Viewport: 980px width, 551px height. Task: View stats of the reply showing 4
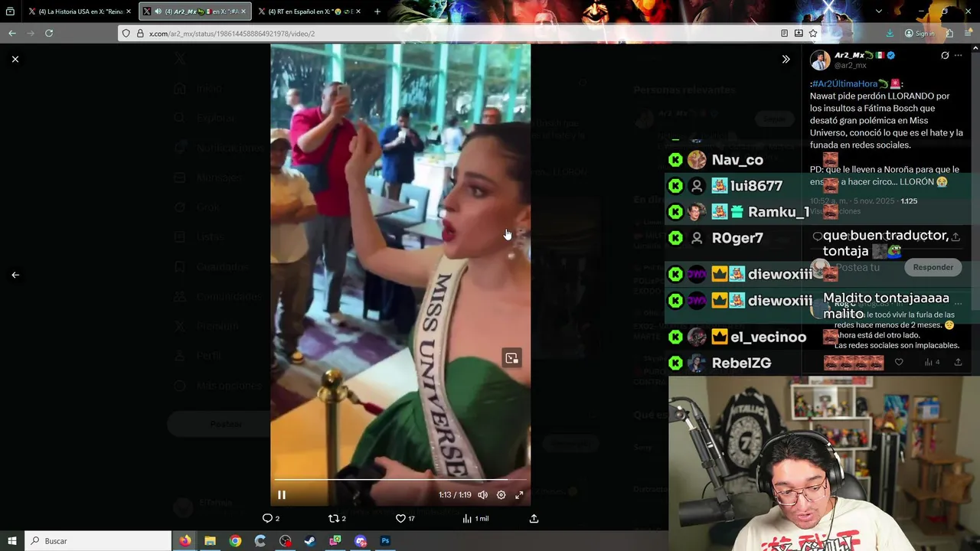932,363
